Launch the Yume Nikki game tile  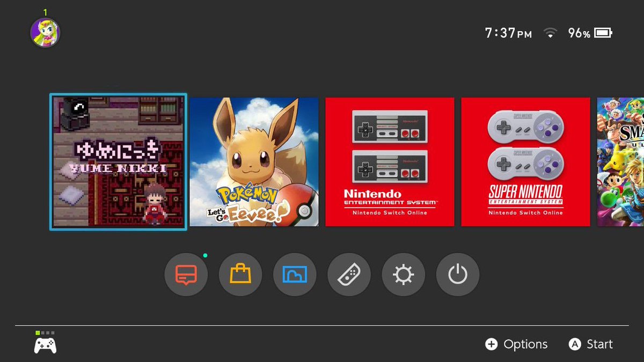[x=118, y=162]
